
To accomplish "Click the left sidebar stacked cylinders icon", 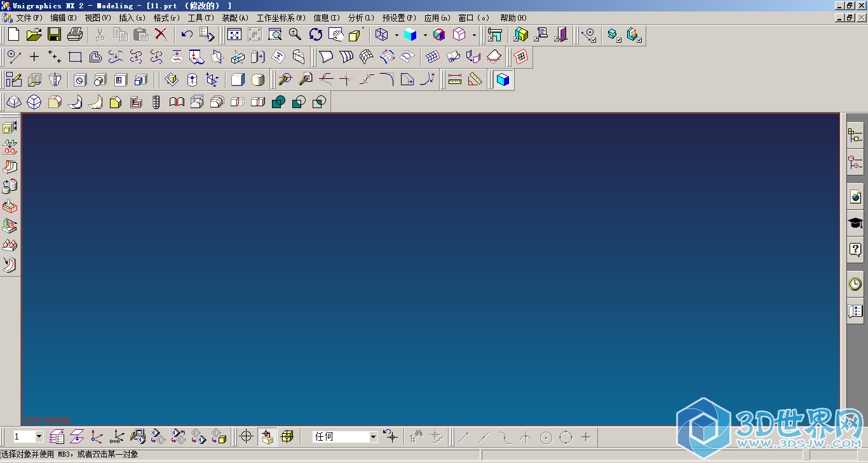I will [x=10, y=186].
